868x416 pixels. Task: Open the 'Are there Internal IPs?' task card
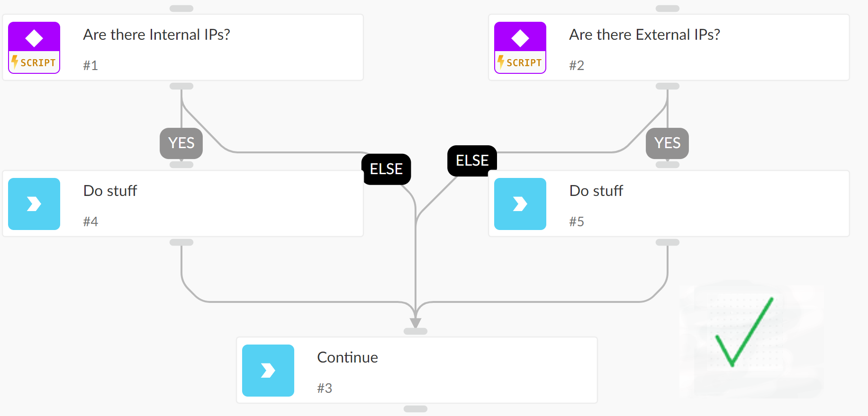coord(183,47)
